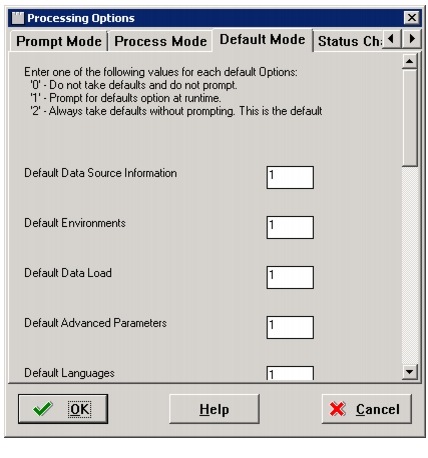
Task: Click the 'Enter one of the following values' line
Action: pyautogui.click(x=161, y=72)
